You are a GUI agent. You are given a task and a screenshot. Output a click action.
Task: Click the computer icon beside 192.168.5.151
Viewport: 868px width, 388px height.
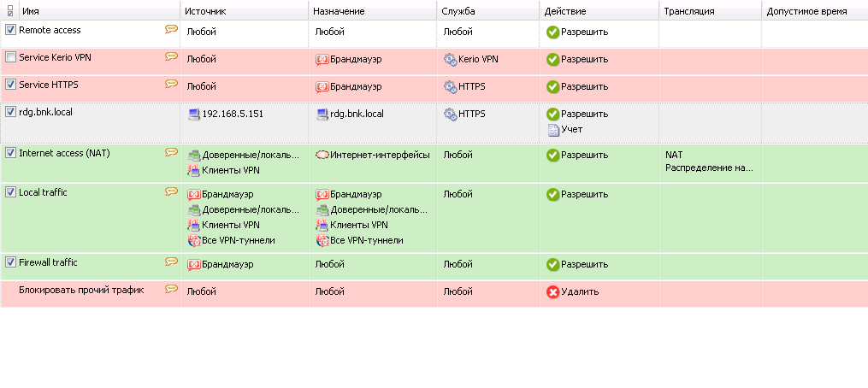coord(194,114)
